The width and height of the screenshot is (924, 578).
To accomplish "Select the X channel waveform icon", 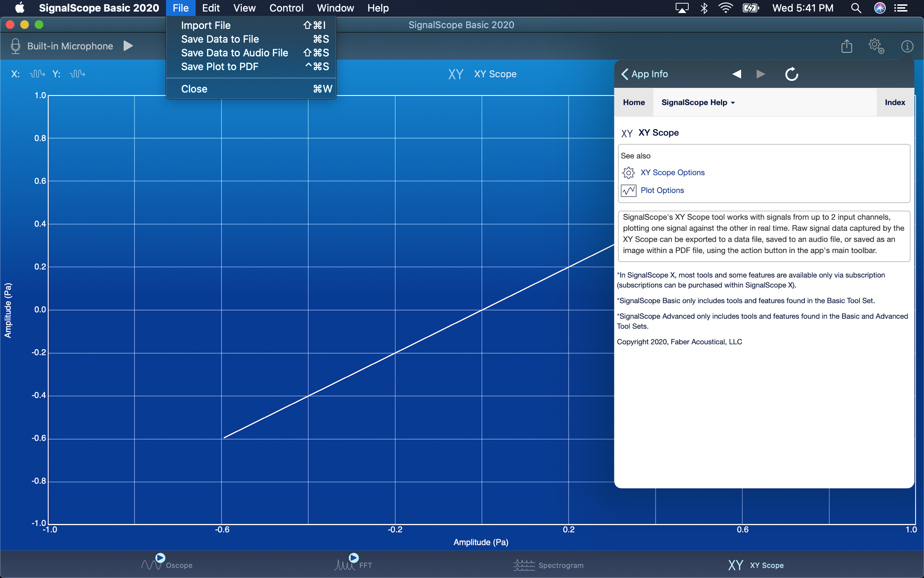I will coord(37,74).
